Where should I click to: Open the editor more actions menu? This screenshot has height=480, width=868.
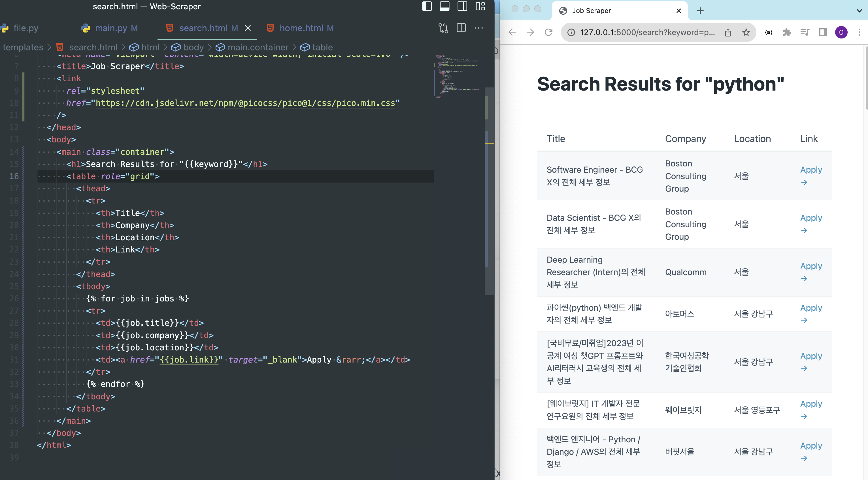pos(478,28)
